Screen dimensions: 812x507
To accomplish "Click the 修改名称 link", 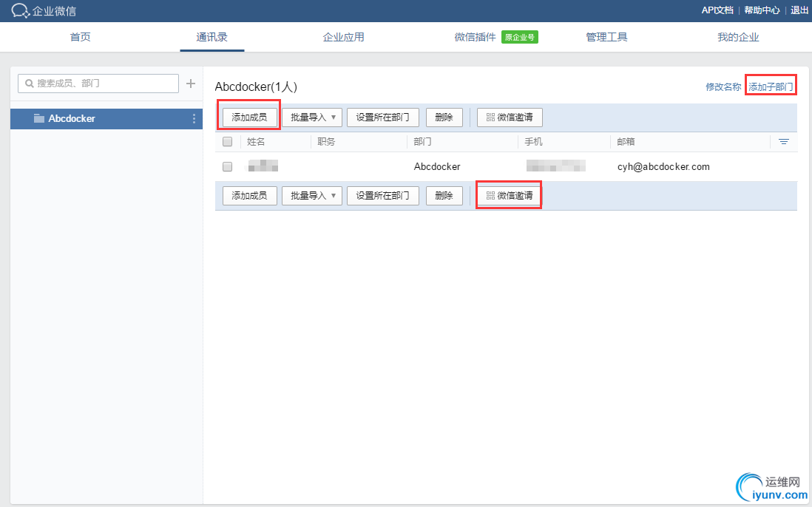I will point(723,87).
